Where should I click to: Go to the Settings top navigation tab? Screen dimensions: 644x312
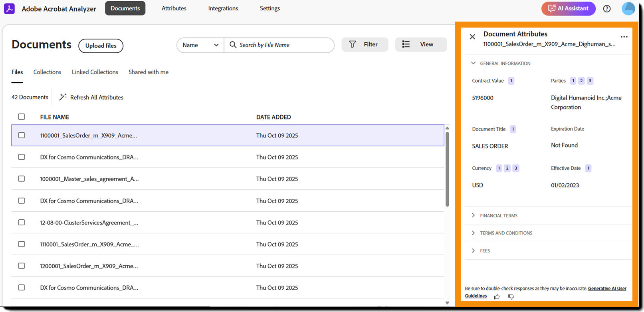tap(270, 8)
